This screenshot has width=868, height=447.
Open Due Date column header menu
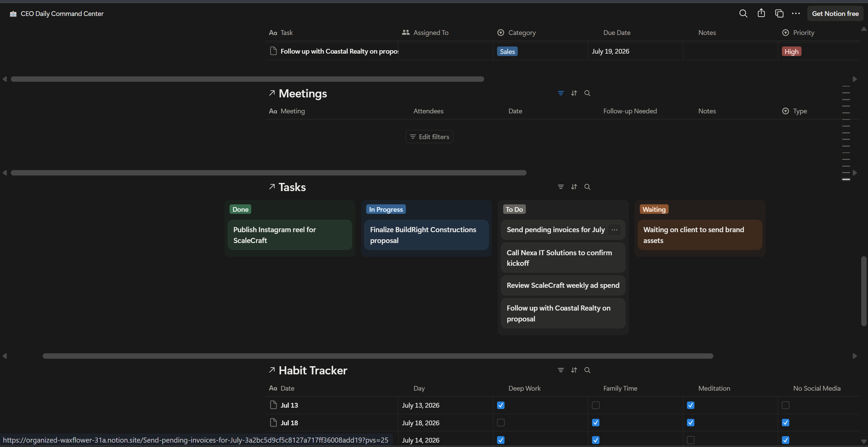[635, 33]
